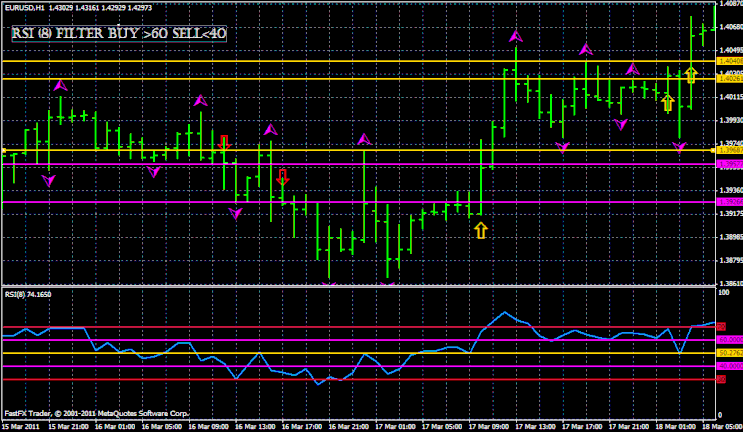Click the 16 Mar 09:00 time label
743x432 pixels.
coord(208,427)
